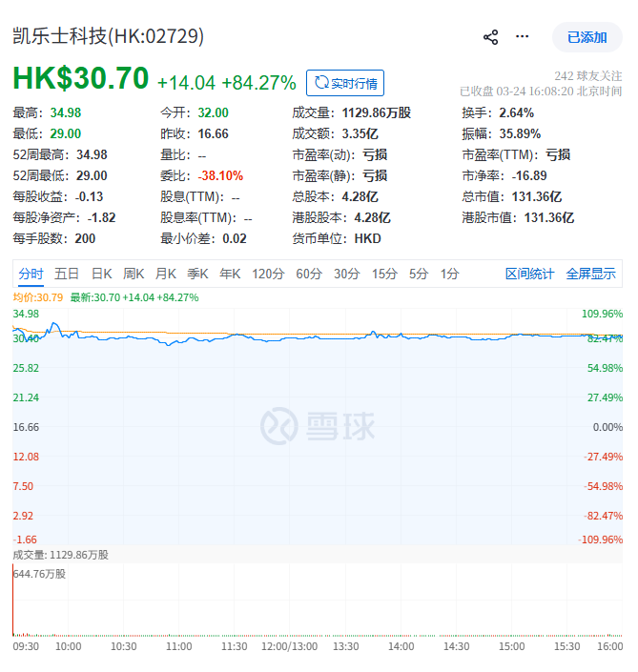The height and width of the screenshot is (672, 638).
Task: Click the 市净率 value -16.89
Action: (x=529, y=175)
